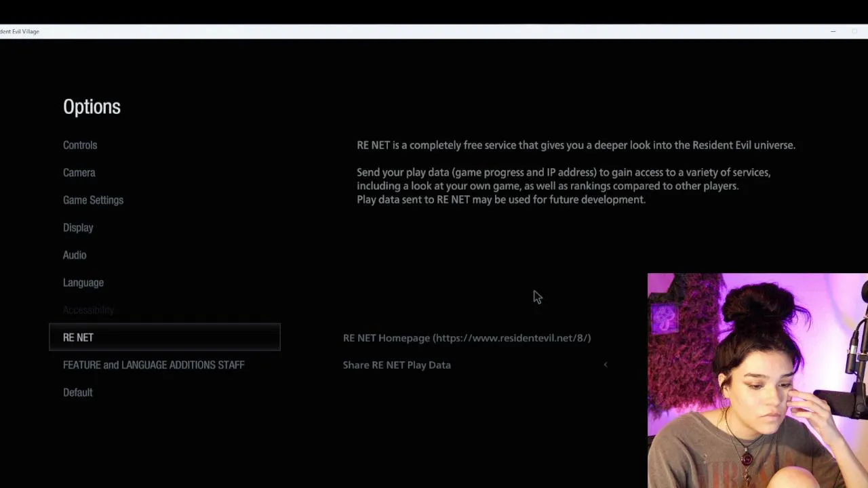The width and height of the screenshot is (868, 488).
Task: Open the Audio options
Action: coord(75,255)
